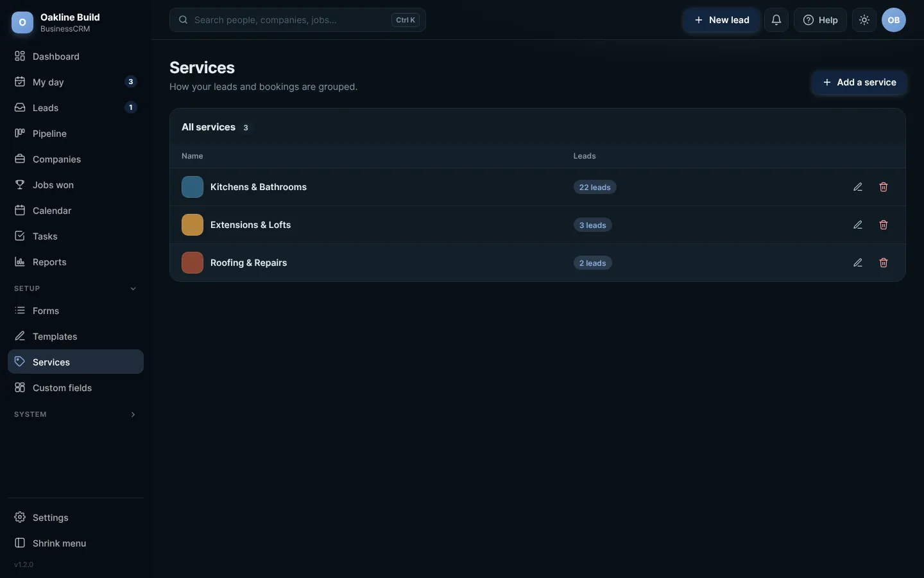Click the Add a service button
Viewport: 924px width, 578px height.
[859, 82]
